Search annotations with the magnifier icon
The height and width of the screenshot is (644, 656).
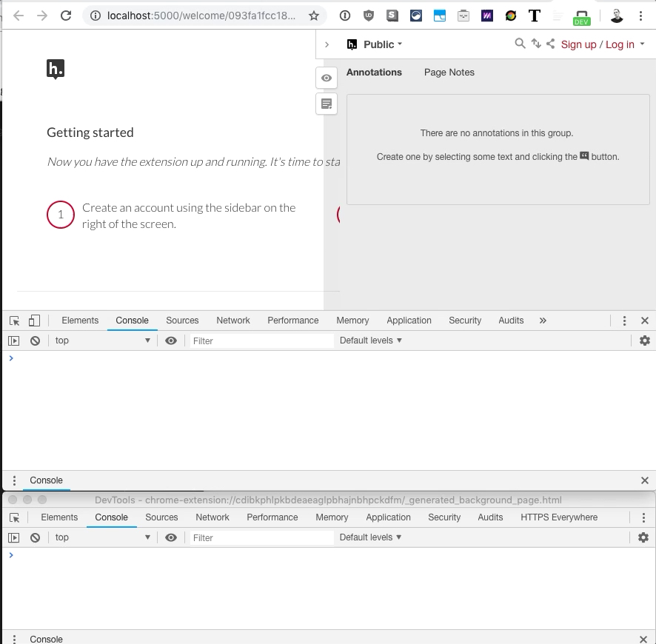click(x=520, y=44)
